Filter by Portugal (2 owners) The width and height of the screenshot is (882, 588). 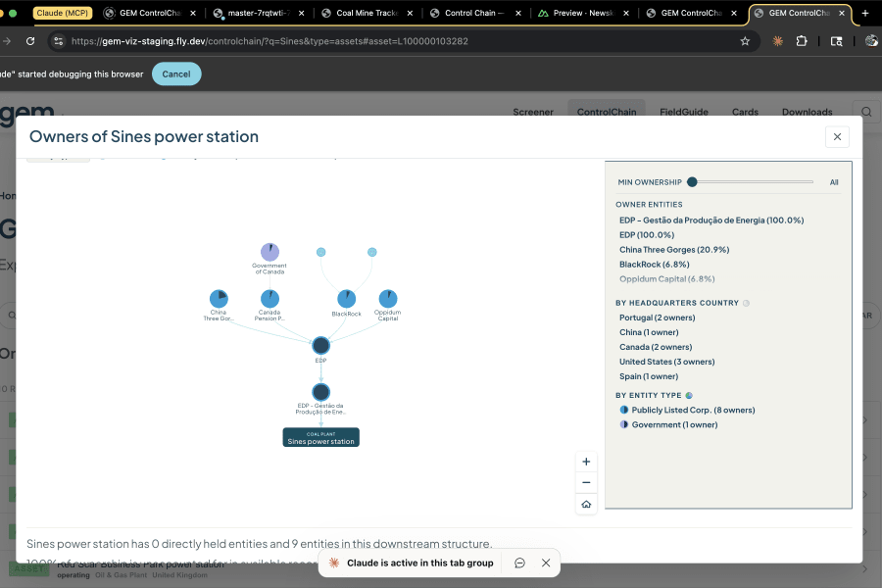[x=657, y=318]
